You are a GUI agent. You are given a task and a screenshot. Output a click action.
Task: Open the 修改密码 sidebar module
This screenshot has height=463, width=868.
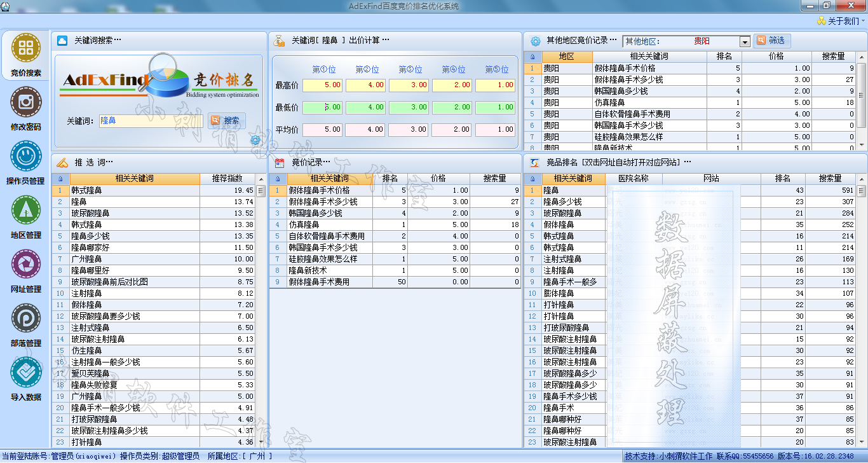pos(25,109)
